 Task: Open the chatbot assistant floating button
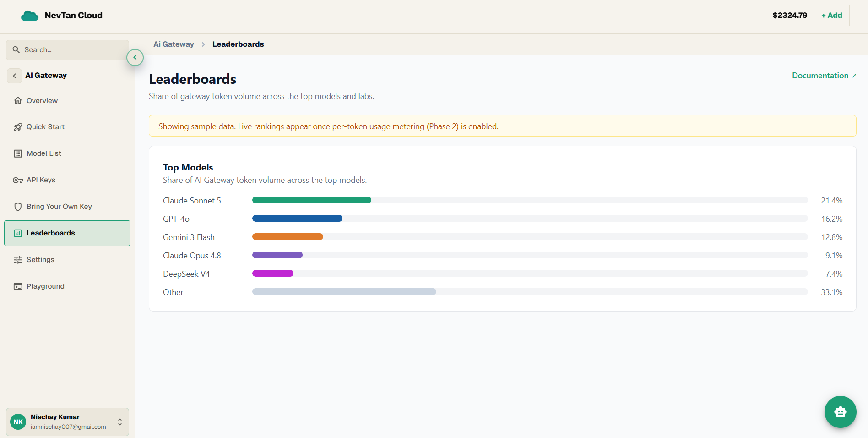point(840,412)
